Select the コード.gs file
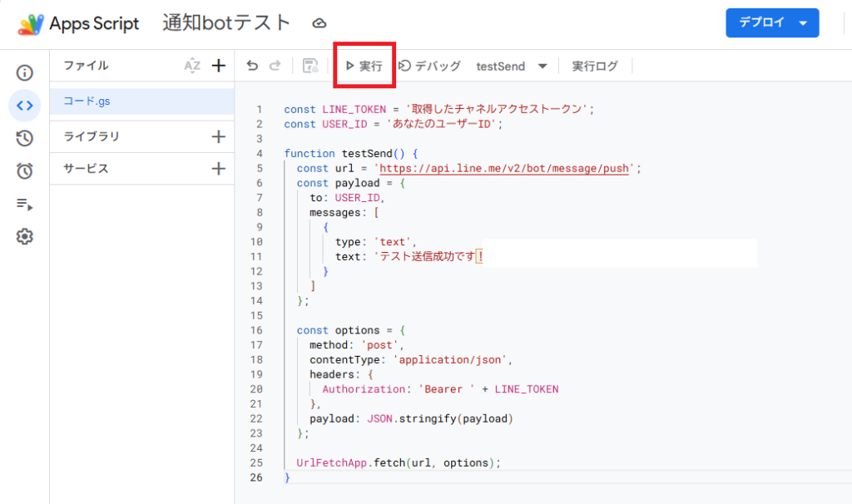 [141, 101]
